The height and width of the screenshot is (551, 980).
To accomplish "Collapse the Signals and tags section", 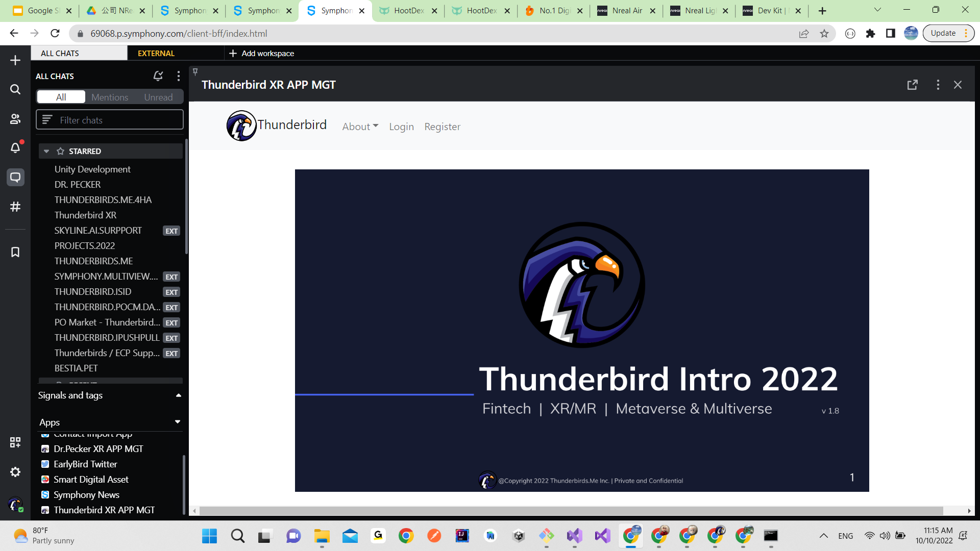I will pos(178,395).
